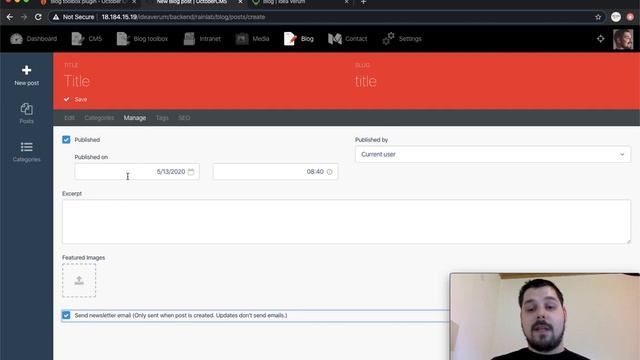Bookmark this page with star
This screenshot has width=640, height=360.
tap(598, 17)
